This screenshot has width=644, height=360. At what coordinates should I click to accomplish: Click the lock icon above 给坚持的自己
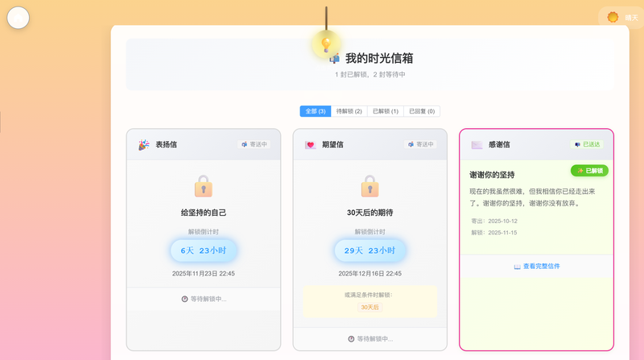pyautogui.click(x=204, y=186)
